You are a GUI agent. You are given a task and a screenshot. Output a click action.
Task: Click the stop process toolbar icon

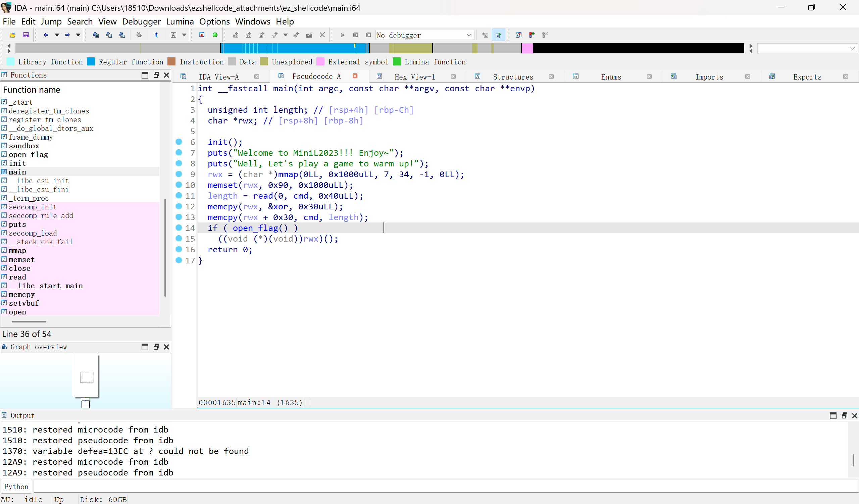coord(369,35)
